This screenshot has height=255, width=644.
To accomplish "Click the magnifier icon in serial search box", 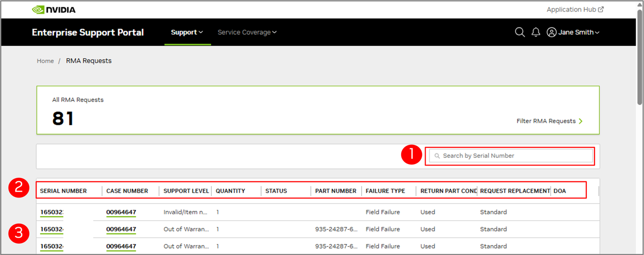I will [437, 156].
